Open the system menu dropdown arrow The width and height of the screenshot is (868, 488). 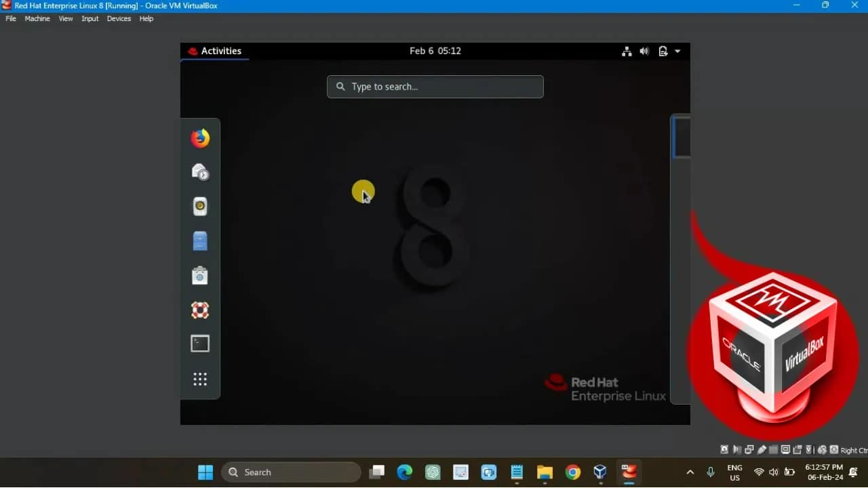pyautogui.click(x=677, y=51)
